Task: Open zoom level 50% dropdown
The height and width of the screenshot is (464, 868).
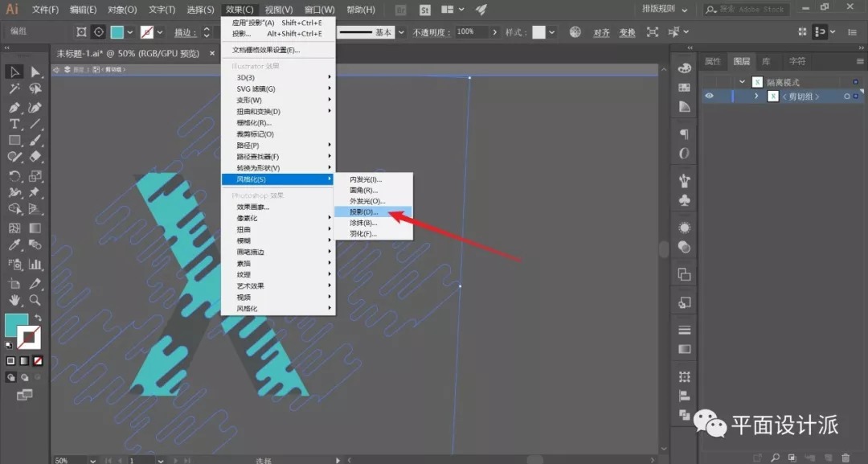Action: tap(92, 460)
